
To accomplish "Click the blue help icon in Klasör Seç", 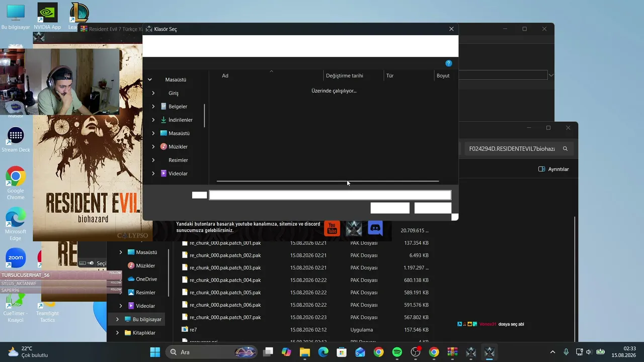I will pos(449,63).
